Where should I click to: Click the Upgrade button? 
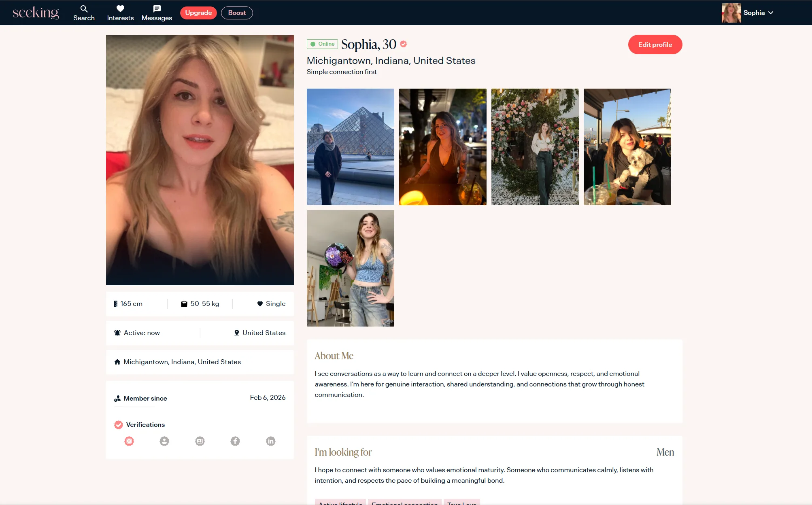pyautogui.click(x=198, y=13)
